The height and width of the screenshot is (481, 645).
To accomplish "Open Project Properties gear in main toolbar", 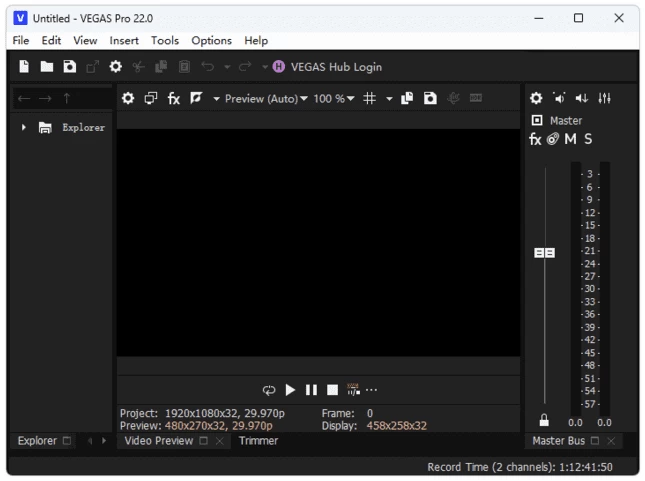I will [115, 67].
